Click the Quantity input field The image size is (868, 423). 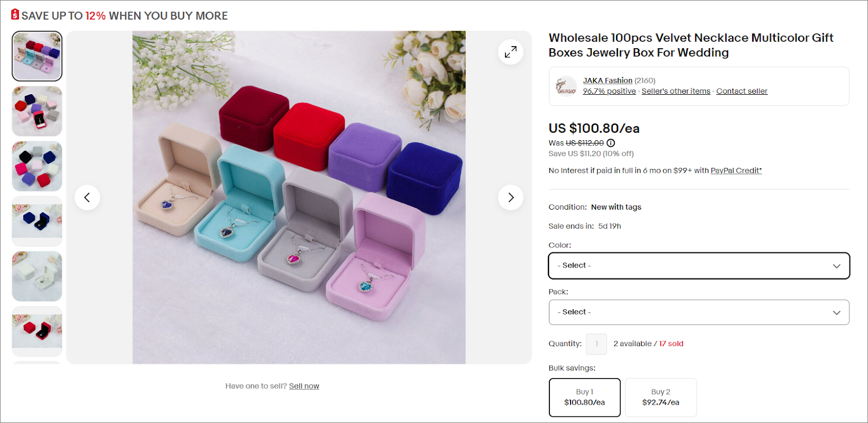tap(597, 344)
